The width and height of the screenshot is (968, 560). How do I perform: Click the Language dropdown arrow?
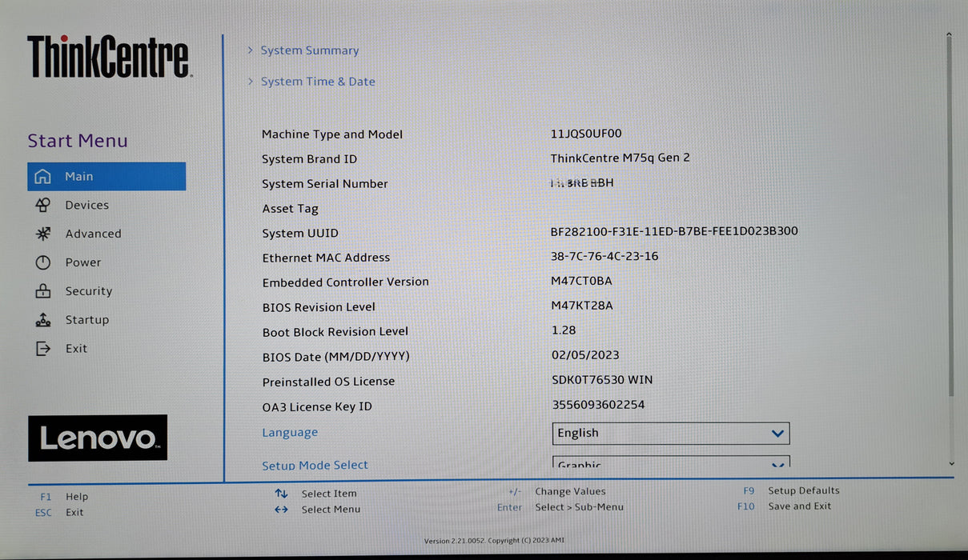(777, 434)
